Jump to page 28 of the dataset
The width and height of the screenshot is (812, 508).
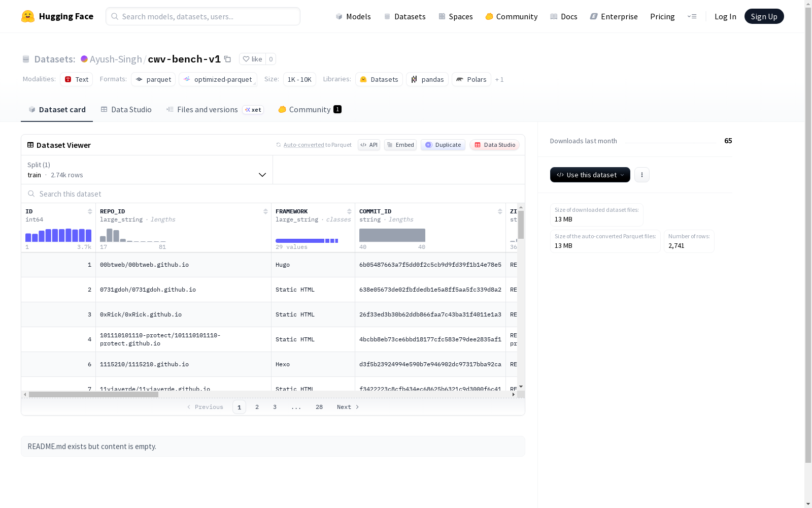(x=319, y=407)
